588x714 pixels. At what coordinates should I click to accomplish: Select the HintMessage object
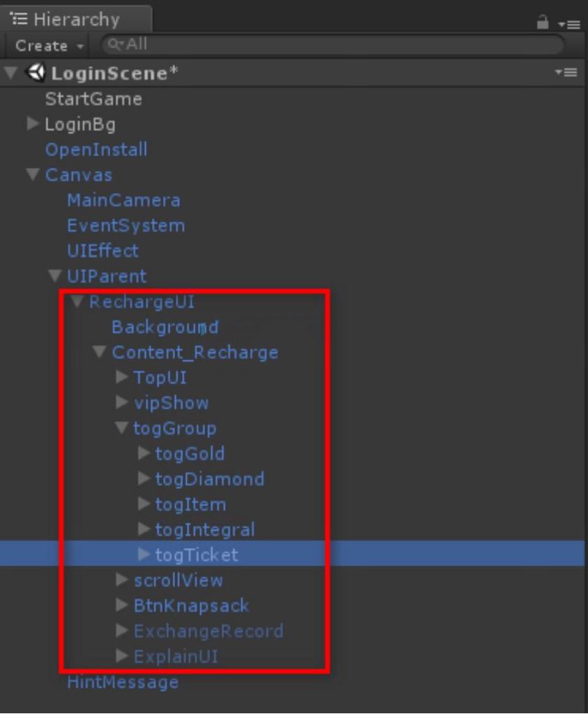(x=123, y=682)
